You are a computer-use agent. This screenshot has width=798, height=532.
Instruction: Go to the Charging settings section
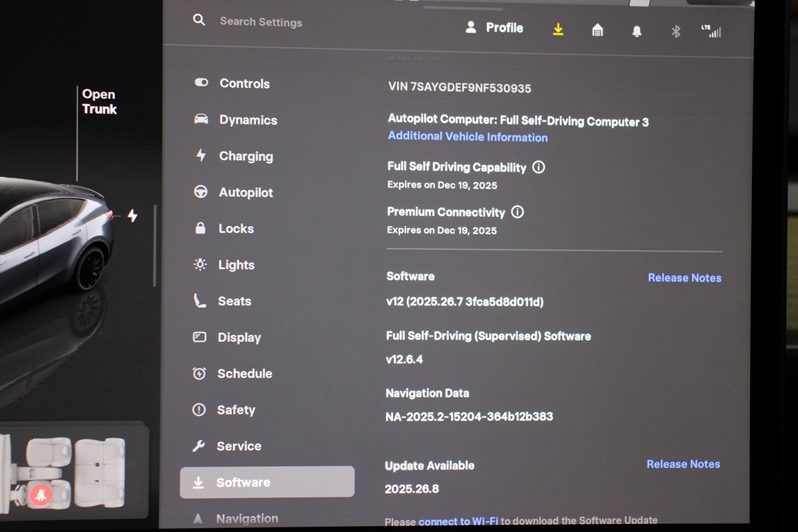tap(245, 156)
